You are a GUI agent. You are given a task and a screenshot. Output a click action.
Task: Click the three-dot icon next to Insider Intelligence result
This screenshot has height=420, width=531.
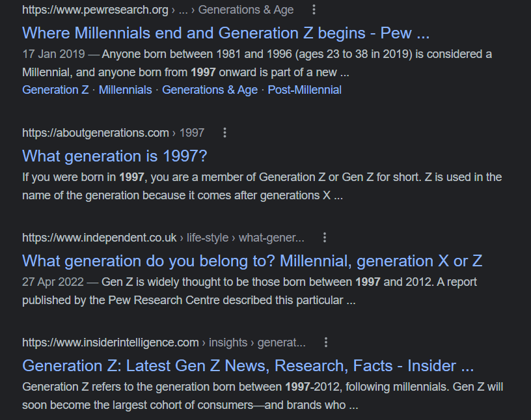click(325, 341)
